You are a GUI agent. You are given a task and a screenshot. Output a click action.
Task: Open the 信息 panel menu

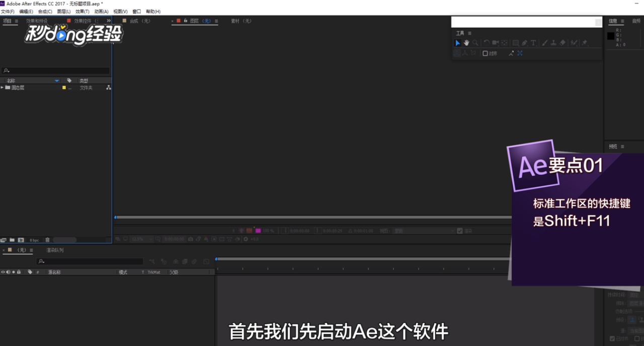tap(622, 21)
